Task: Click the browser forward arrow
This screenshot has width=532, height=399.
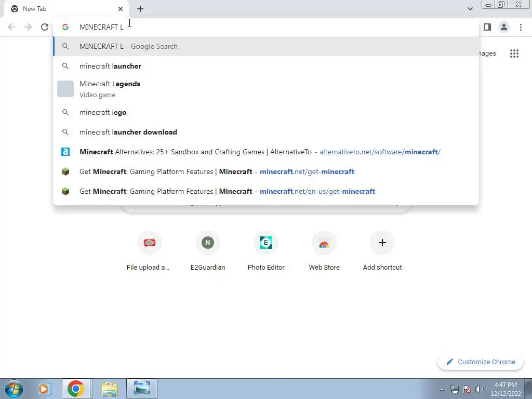Action: 28,27
